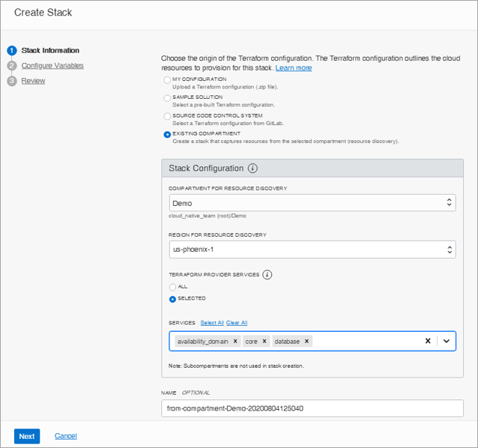Open the Learn more link

coord(294,67)
